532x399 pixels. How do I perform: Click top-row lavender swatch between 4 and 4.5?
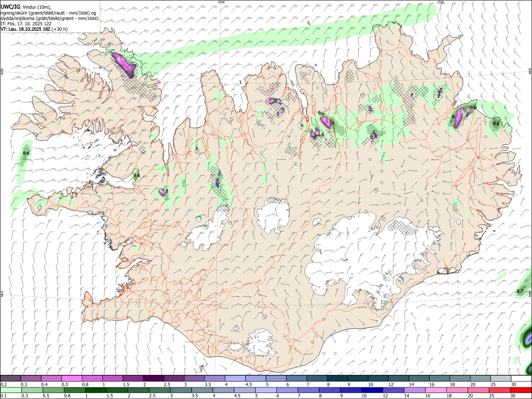pos(235,379)
